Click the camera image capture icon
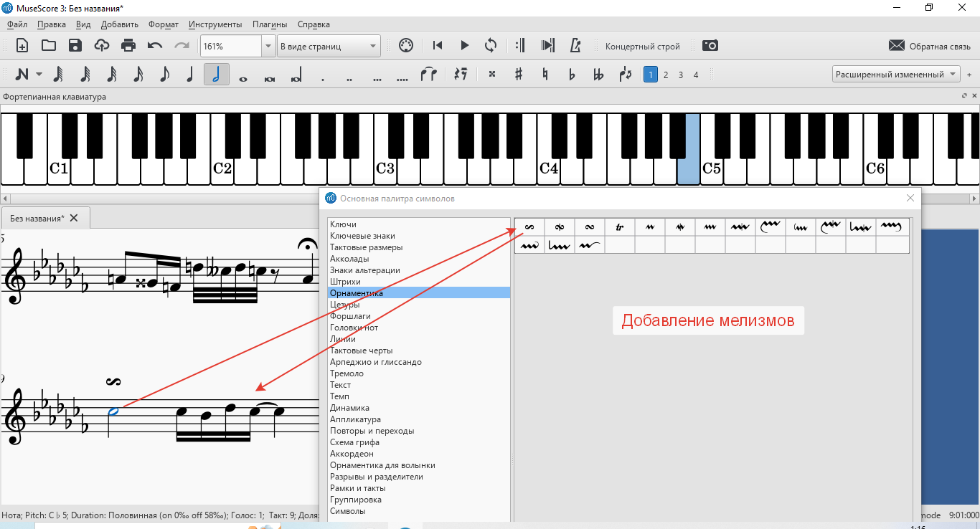This screenshot has width=980, height=529. click(710, 46)
